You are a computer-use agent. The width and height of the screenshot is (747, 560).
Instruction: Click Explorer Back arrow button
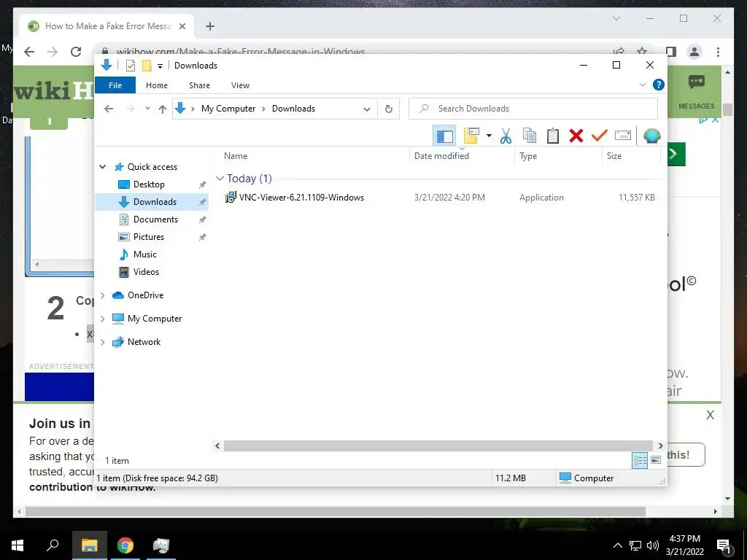[109, 109]
